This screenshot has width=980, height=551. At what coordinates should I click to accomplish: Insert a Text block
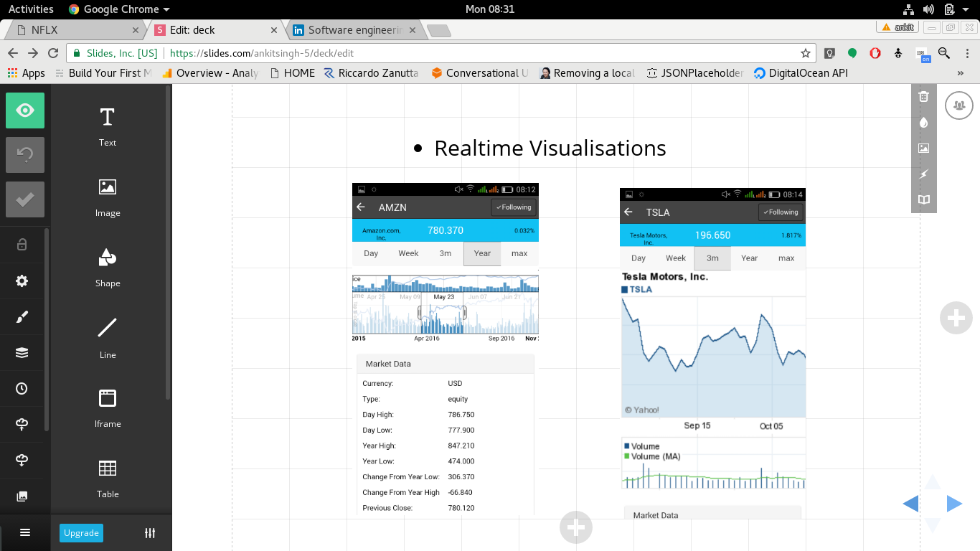click(x=108, y=127)
